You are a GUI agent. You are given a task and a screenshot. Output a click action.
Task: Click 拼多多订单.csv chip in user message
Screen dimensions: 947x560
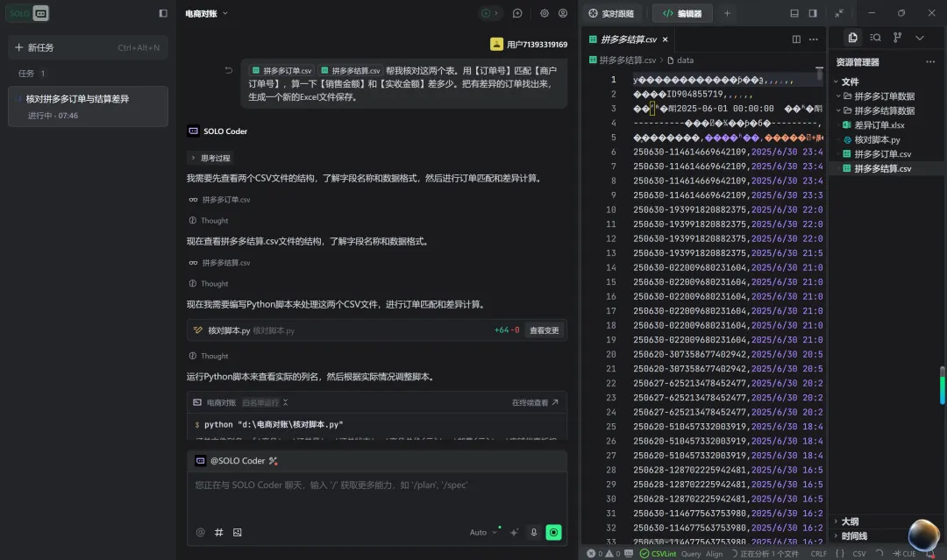pos(281,71)
